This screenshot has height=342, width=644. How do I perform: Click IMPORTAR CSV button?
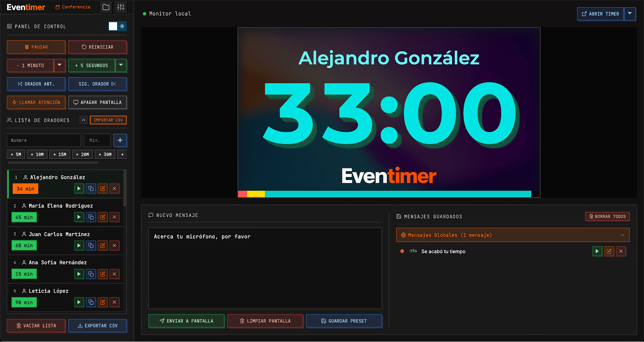click(x=108, y=120)
